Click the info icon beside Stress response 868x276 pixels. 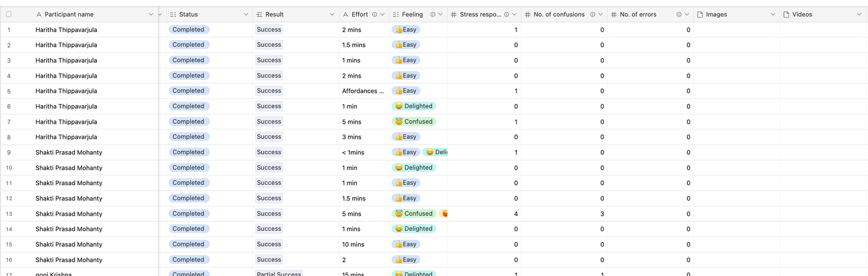point(506,15)
